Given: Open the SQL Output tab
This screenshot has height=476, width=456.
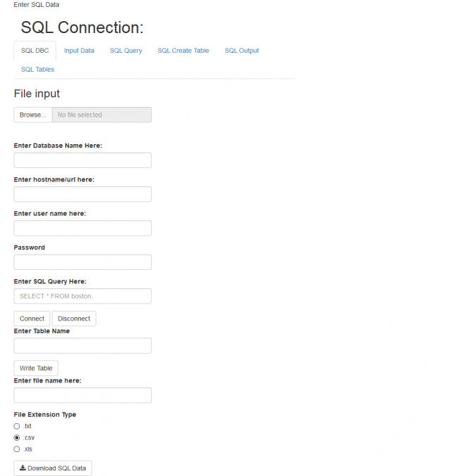Looking at the screenshot, I should pos(241,51).
